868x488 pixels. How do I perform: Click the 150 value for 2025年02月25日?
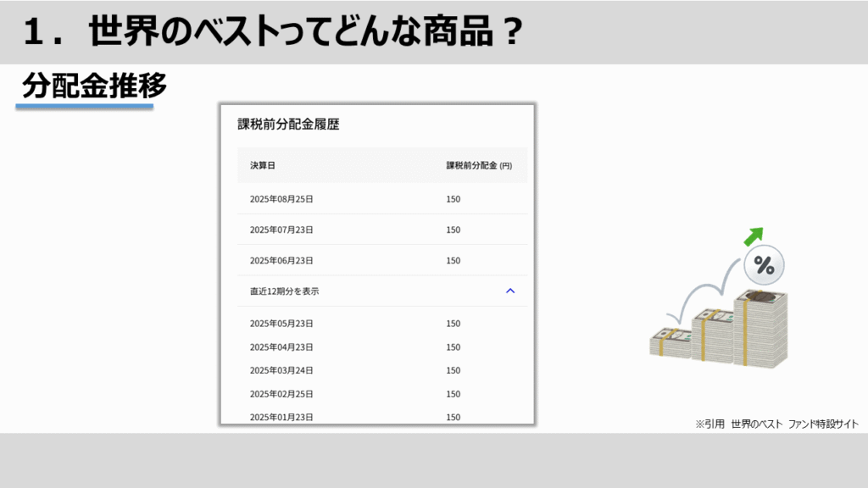(453, 394)
